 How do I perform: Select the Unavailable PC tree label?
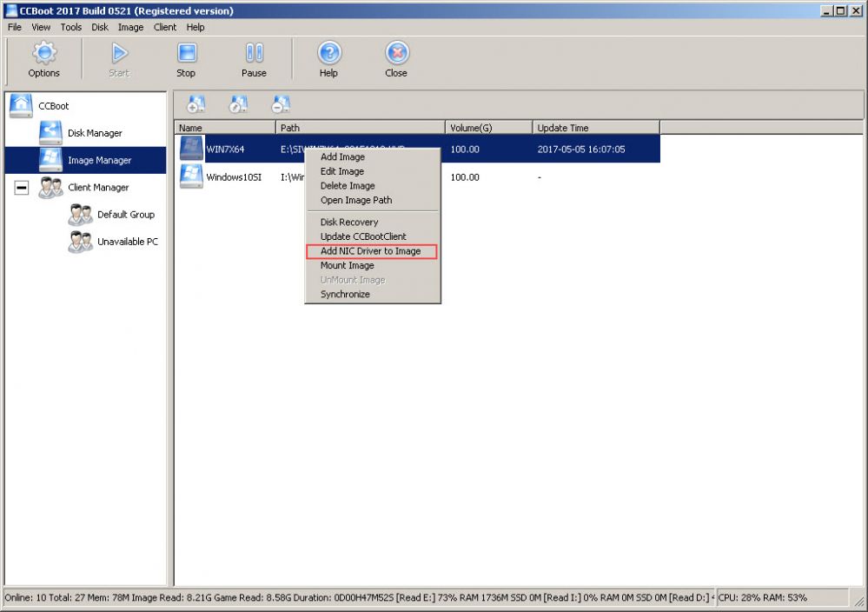pyautogui.click(x=128, y=242)
